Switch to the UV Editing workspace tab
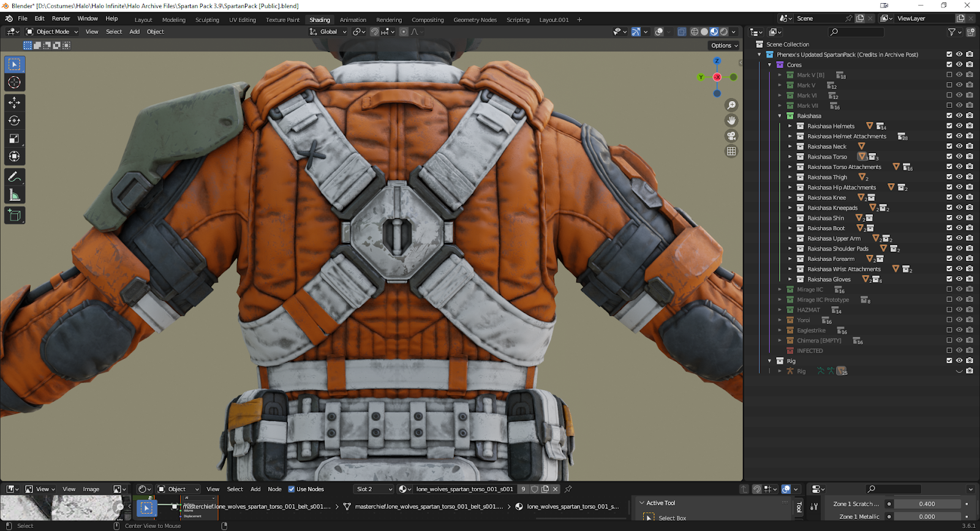 click(243, 20)
